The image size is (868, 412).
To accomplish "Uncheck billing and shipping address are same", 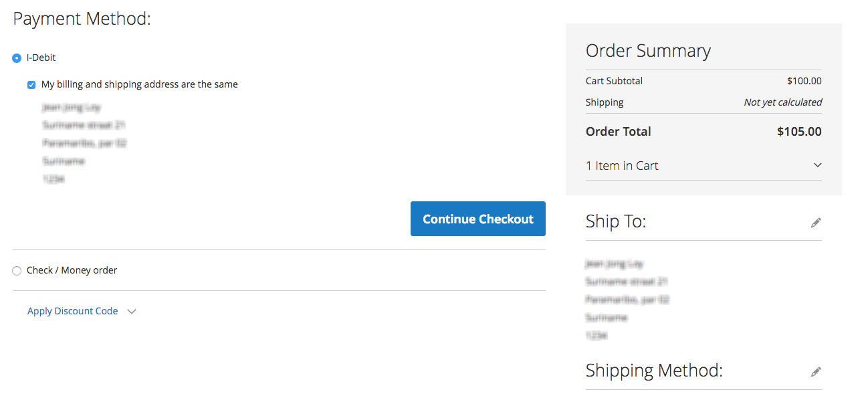I will pos(31,85).
